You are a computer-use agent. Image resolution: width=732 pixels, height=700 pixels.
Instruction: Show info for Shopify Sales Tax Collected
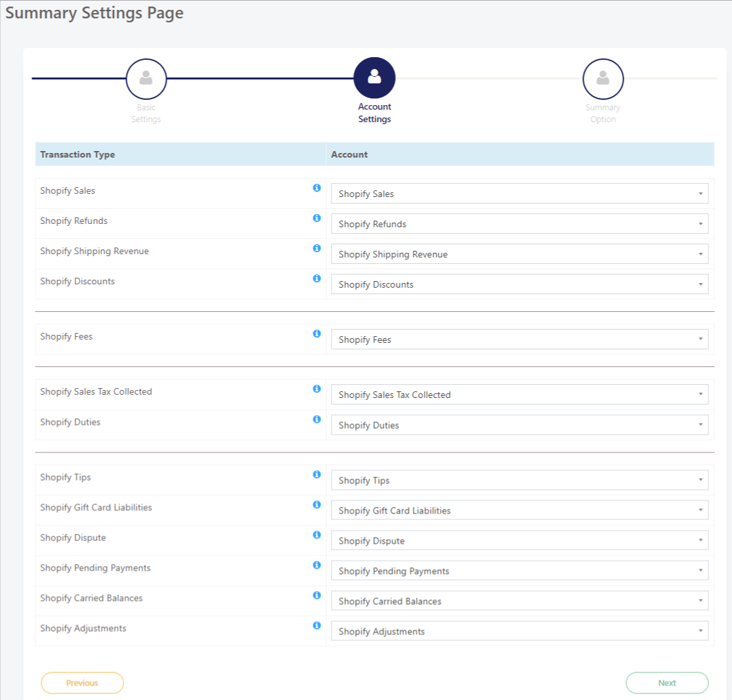click(316, 389)
